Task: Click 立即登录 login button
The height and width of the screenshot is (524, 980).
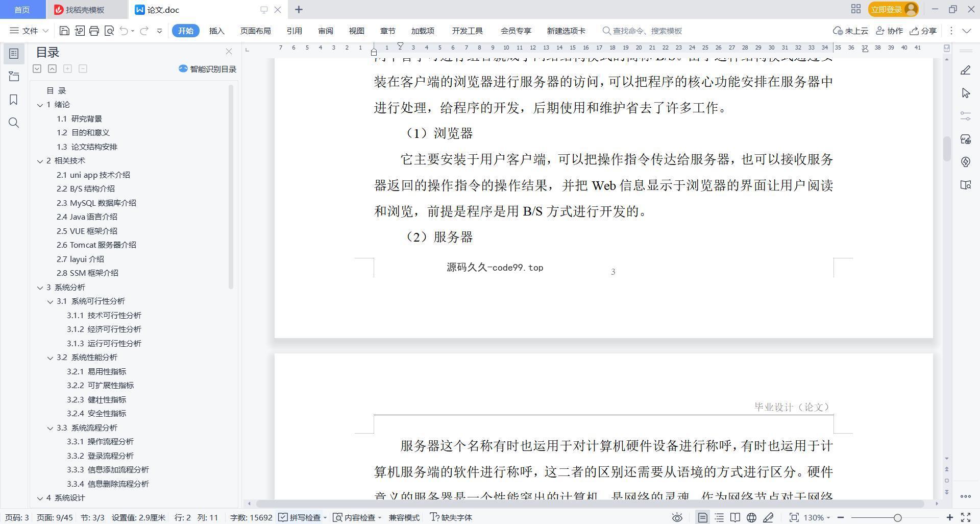Action: [893, 9]
